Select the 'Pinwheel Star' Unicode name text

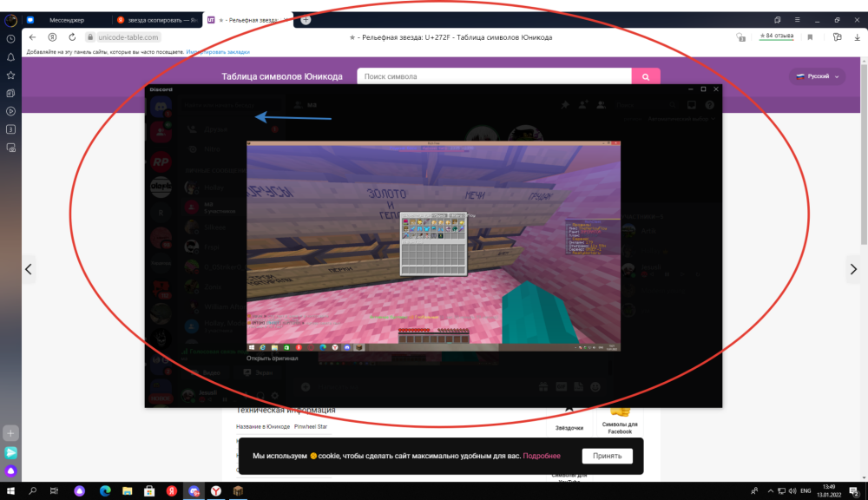pyautogui.click(x=311, y=427)
